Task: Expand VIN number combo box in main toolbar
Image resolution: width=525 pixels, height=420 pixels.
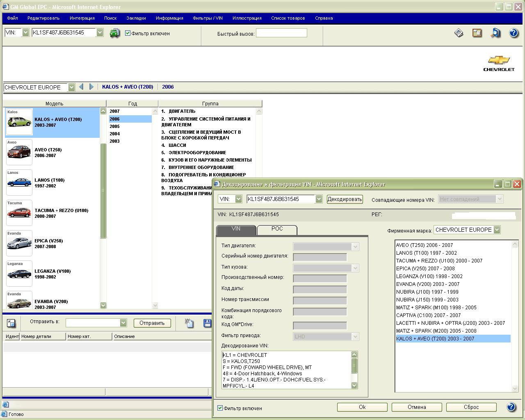Action: click(100, 32)
